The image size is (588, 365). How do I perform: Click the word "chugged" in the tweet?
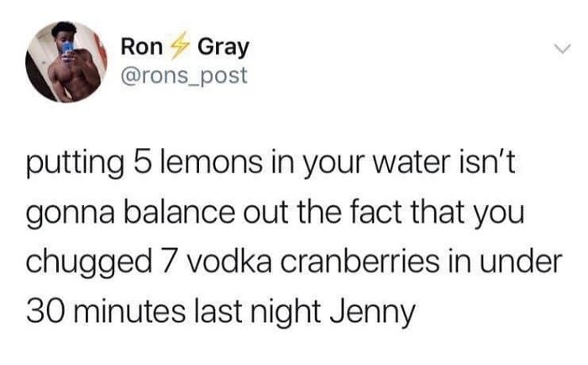click(x=89, y=263)
